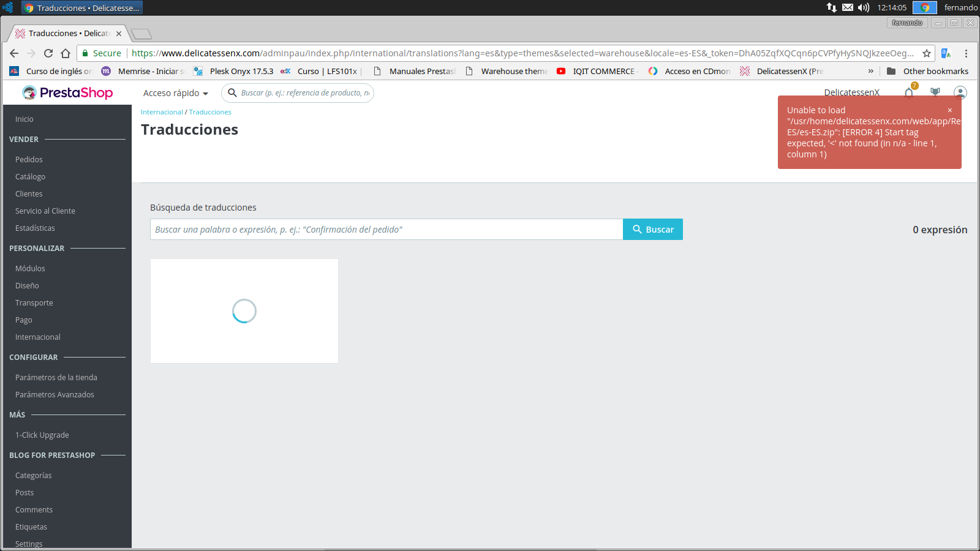Image resolution: width=980 pixels, height=551 pixels.
Task: Click the system clock showing 12:14:05
Action: (892, 7)
